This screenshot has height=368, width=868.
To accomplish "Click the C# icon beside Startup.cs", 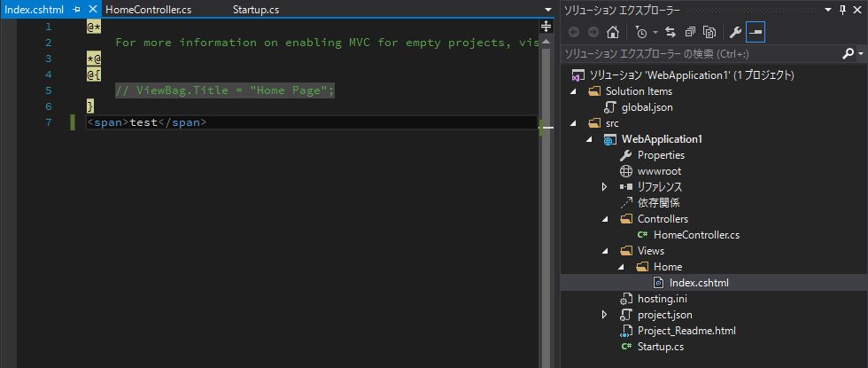I will pos(626,347).
